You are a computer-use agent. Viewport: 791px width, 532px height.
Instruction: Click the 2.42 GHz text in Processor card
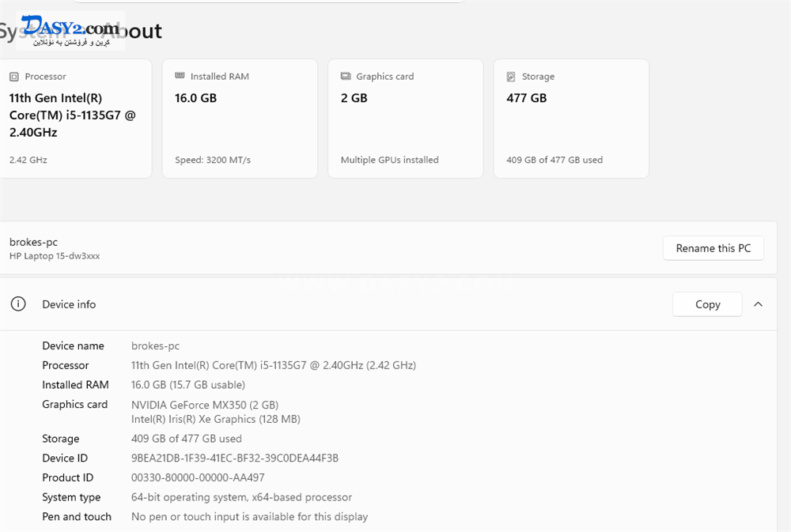28,160
